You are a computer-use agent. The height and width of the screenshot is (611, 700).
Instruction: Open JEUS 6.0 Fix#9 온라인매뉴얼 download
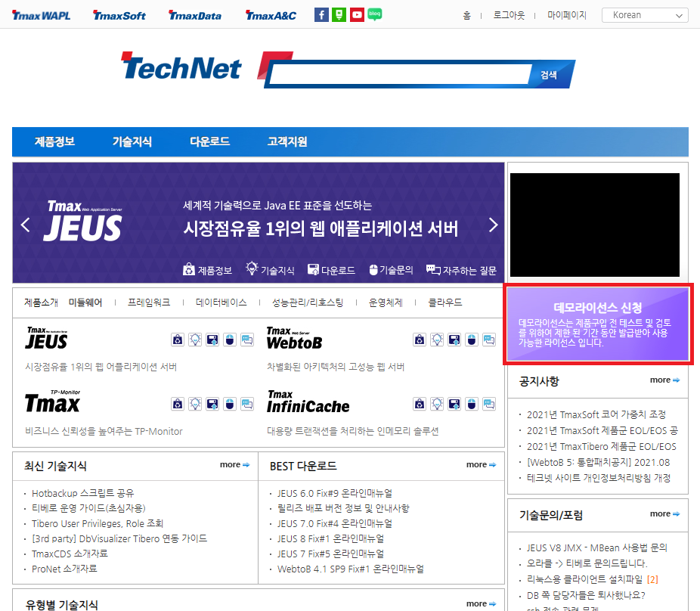pyautogui.click(x=335, y=494)
